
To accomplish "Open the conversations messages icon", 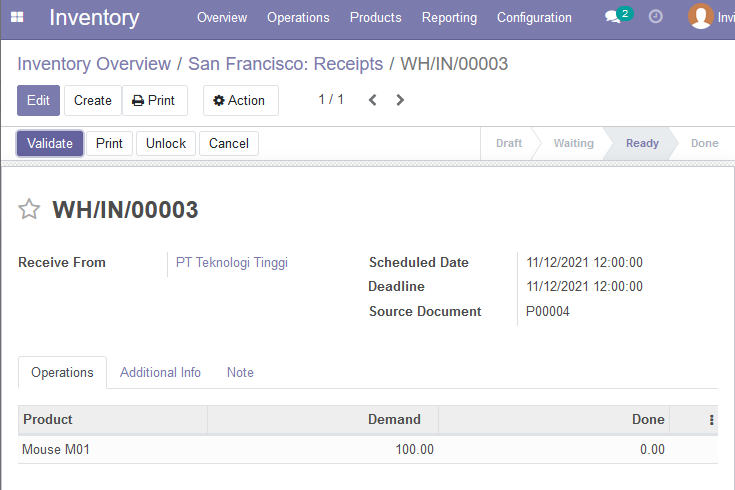I will [x=612, y=17].
